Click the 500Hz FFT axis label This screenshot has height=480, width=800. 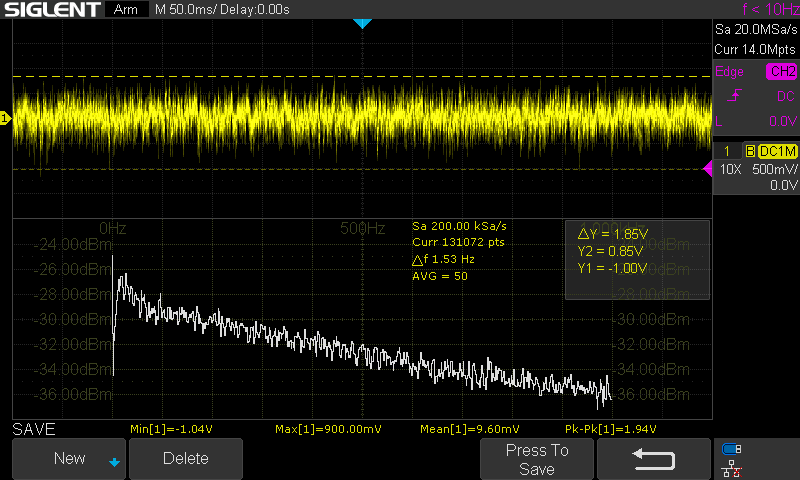pyautogui.click(x=362, y=228)
